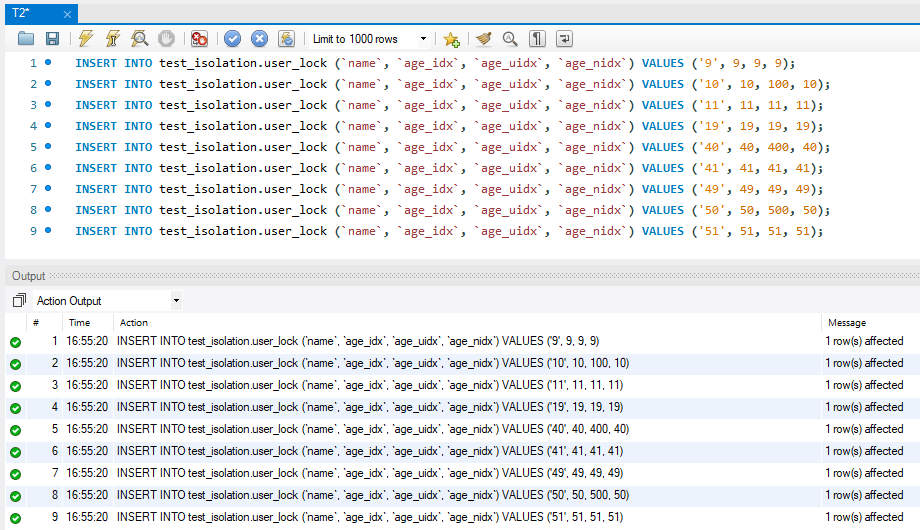Click the Message column header
The width and height of the screenshot is (920, 530).
pyautogui.click(x=847, y=322)
